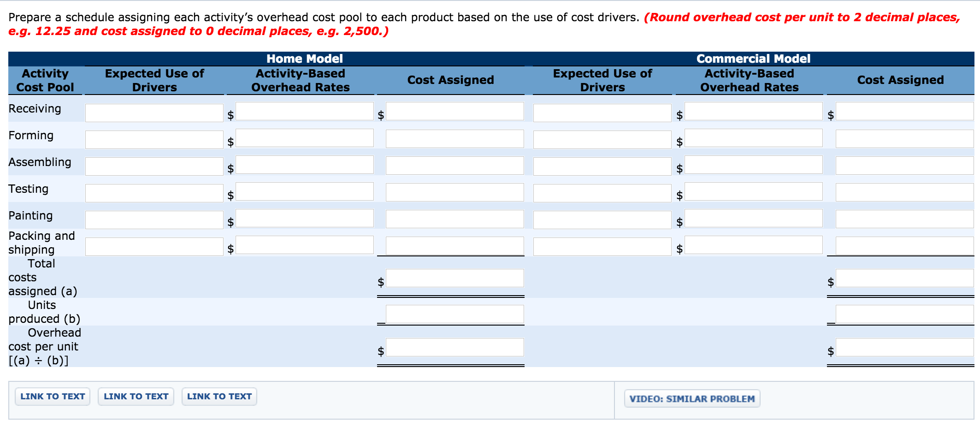Focus Home Model Forming cost assigned field
This screenshot has width=980, height=427.
pyautogui.click(x=455, y=139)
